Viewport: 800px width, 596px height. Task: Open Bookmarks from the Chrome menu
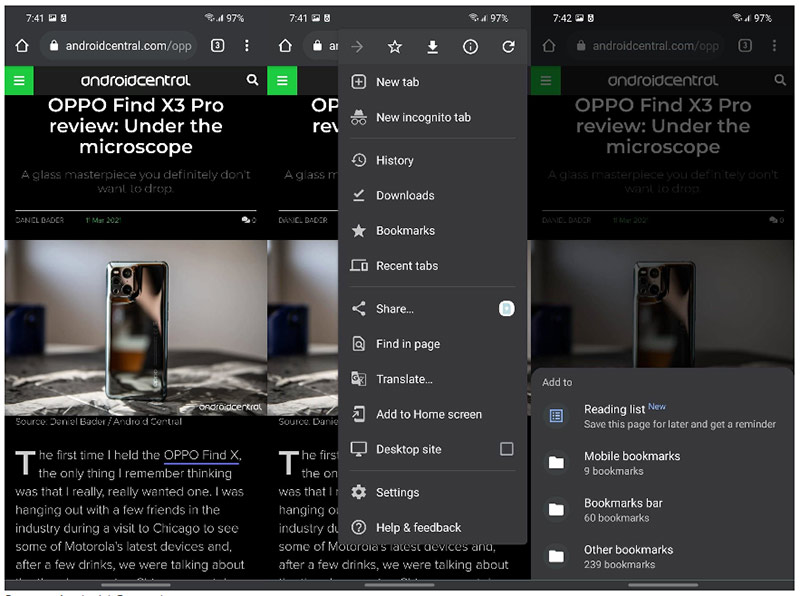coord(433,231)
